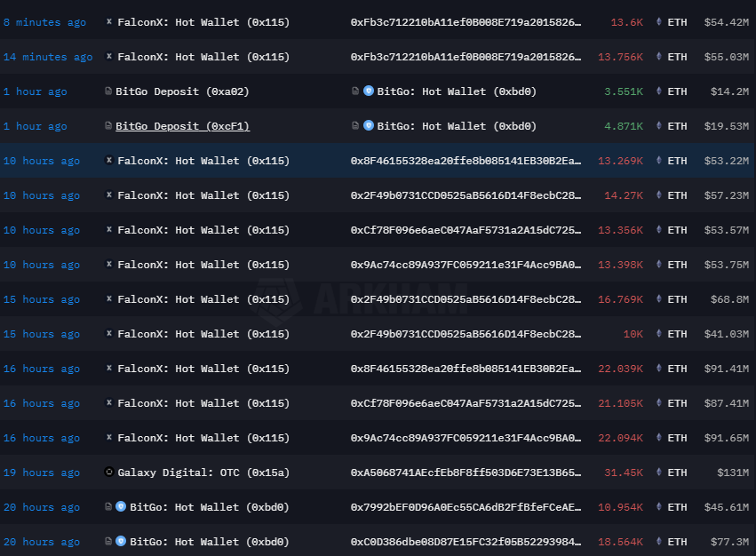Open address 0xCf78F096e6ae… in the 13.356K row
The height and width of the screenshot is (556, 756).
pyautogui.click(x=466, y=231)
